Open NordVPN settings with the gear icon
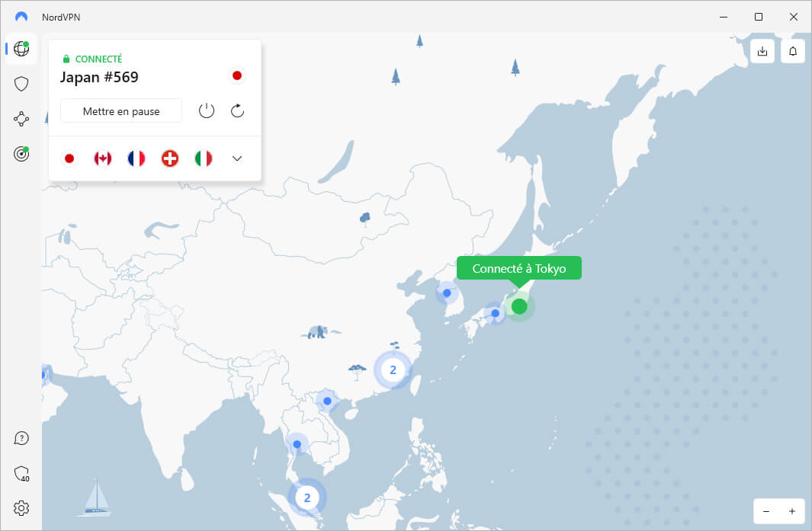This screenshot has height=531, width=812. click(x=21, y=507)
